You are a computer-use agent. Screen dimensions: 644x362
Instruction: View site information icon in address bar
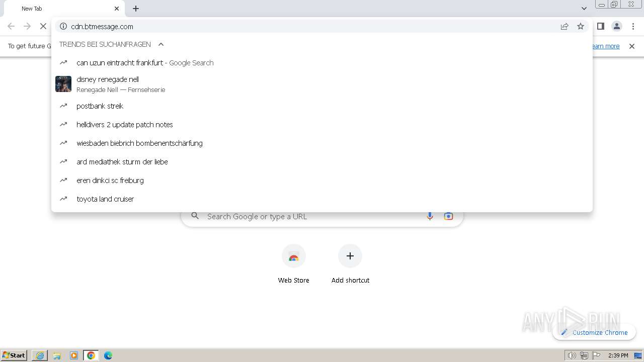pyautogui.click(x=63, y=26)
